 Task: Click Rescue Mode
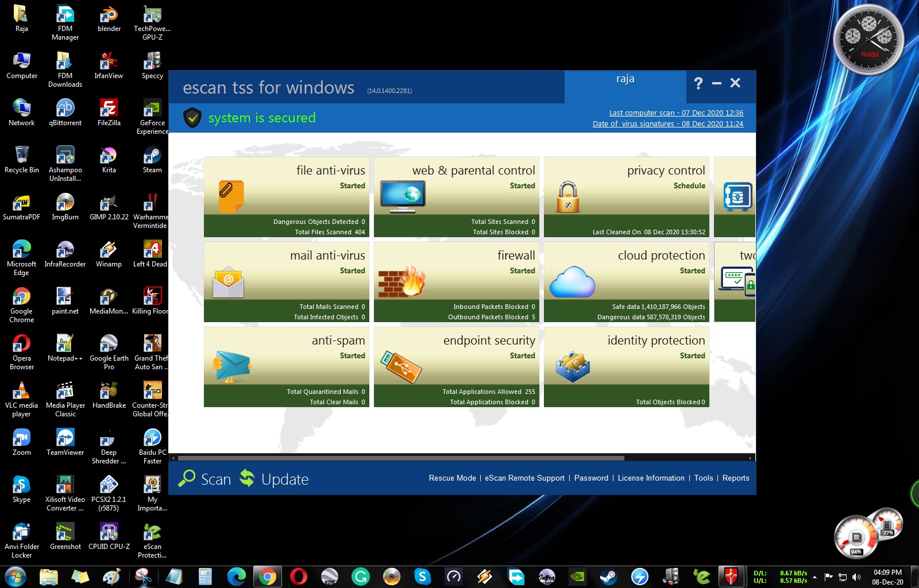coord(451,478)
